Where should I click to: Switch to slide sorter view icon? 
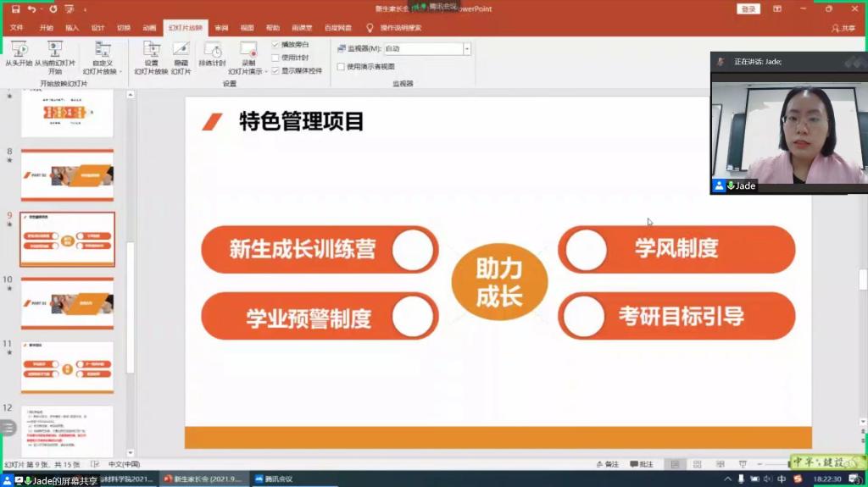[696, 465]
